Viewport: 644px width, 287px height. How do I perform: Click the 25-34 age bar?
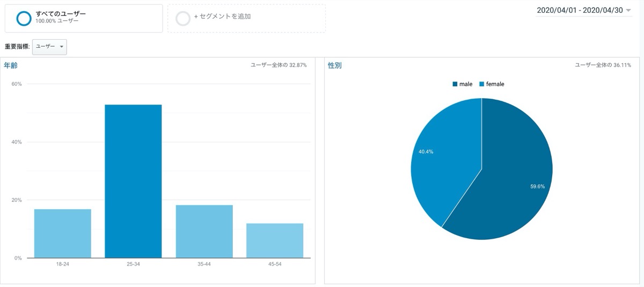[133, 181]
